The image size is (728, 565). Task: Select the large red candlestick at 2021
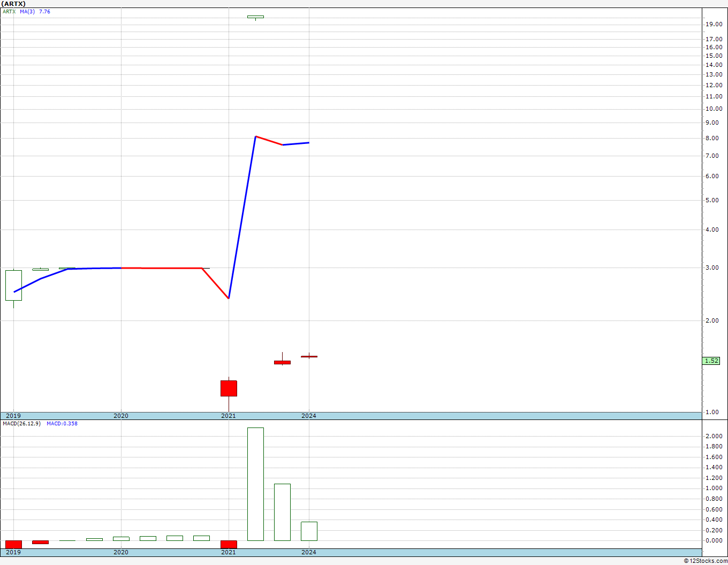click(x=229, y=388)
